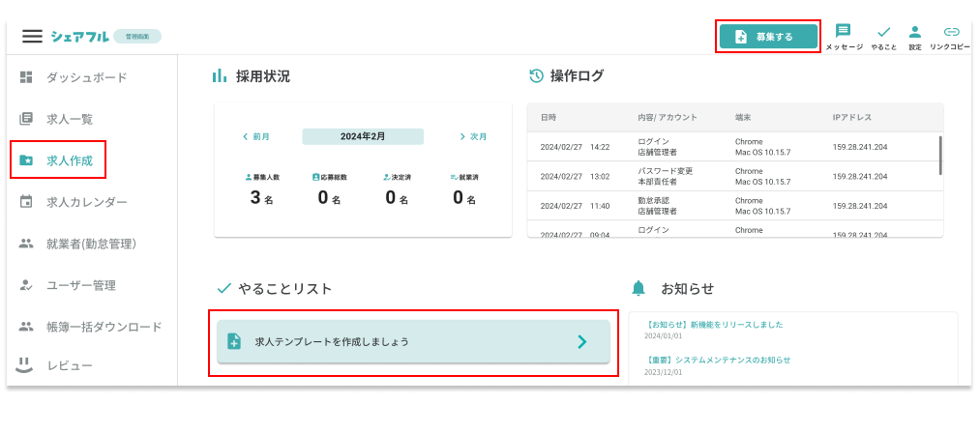The image size is (980, 433).
Task: Click the リンクコピー link icon
Action: 950,32
